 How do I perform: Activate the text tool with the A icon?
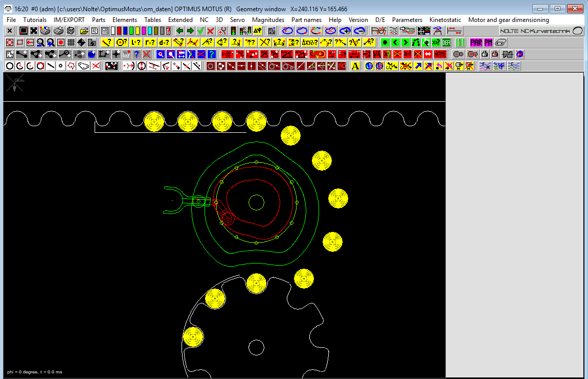[x=354, y=66]
